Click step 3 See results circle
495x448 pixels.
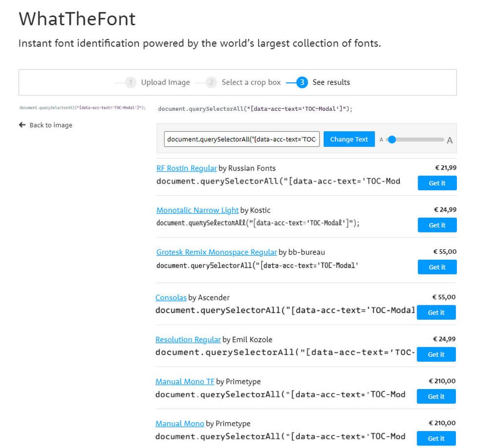pyautogui.click(x=302, y=82)
